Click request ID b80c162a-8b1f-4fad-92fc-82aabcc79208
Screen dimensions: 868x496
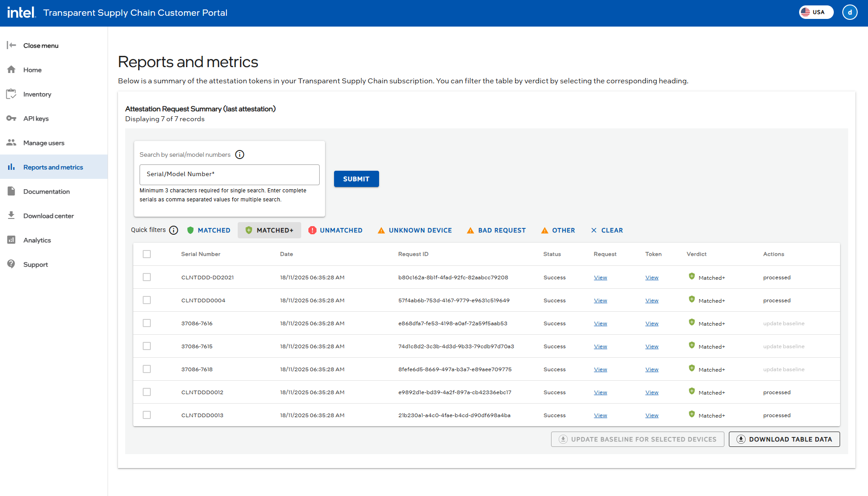pos(453,278)
